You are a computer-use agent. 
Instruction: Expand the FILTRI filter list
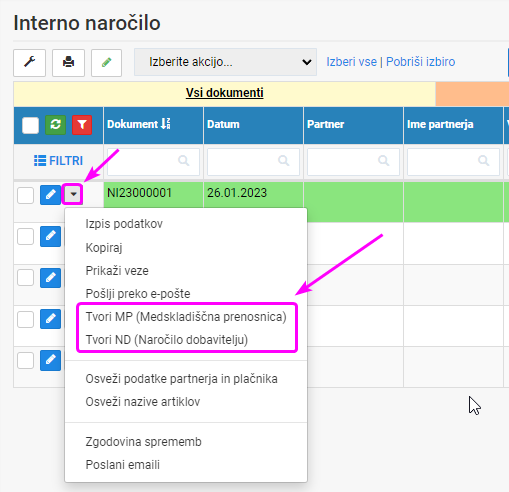click(58, 161)
